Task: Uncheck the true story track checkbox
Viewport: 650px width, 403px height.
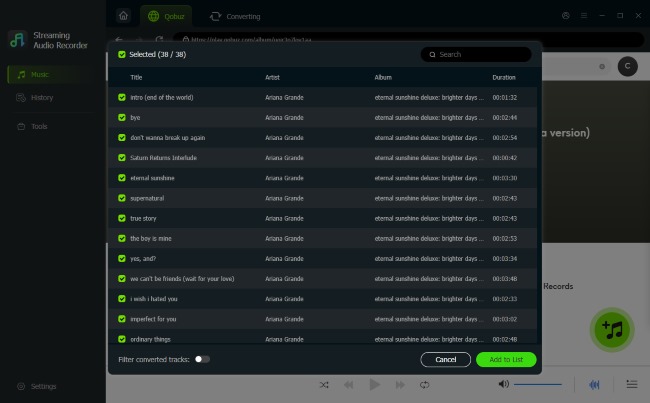Action: (121, 218)
